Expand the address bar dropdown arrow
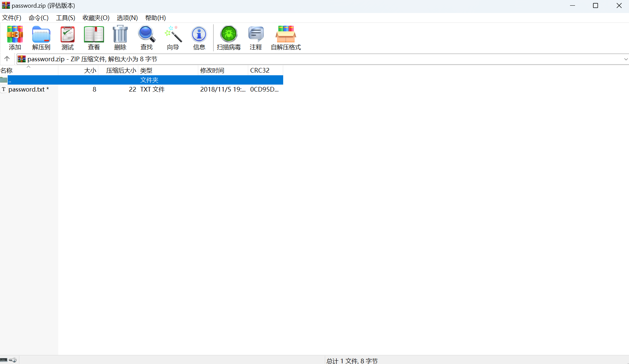 626,59
